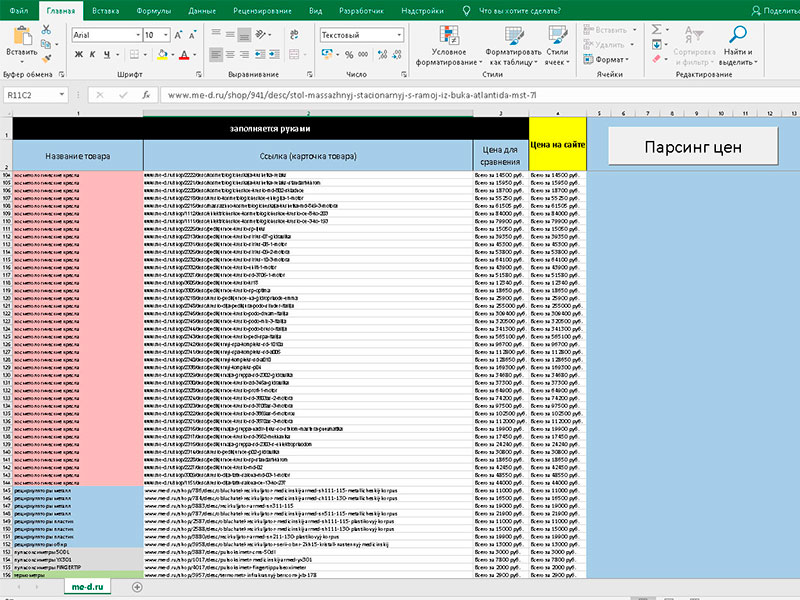Click the Format Painter brush icon
This screenshot has height=600, width=800.
tap(46, 59)
